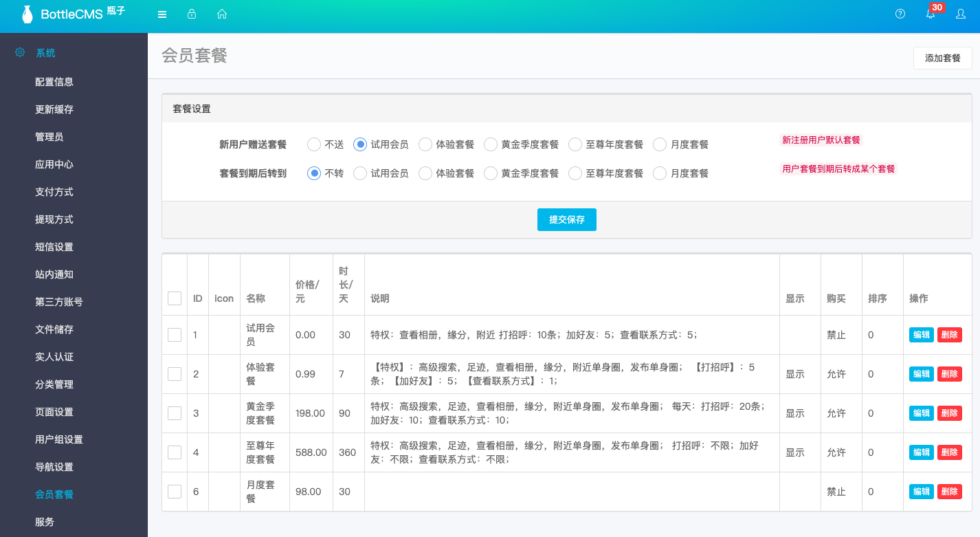
Task: Delete the 至尊年度套餐 package
Action: pos(949,452)
